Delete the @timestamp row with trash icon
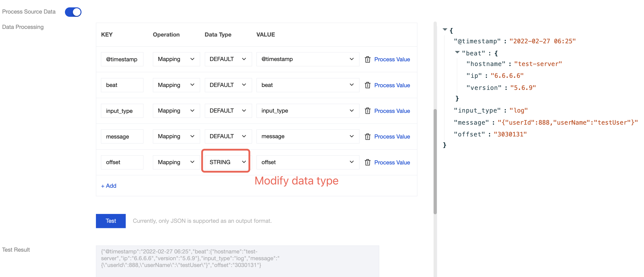644x277 pixels. (367, 60)
